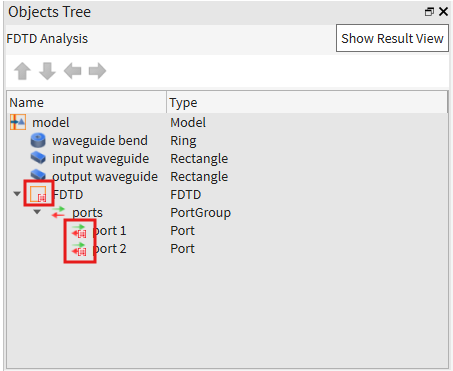The width and height of the screenshot is (453, 371).
Task: Select the model row name
Action: coord(51,122)
